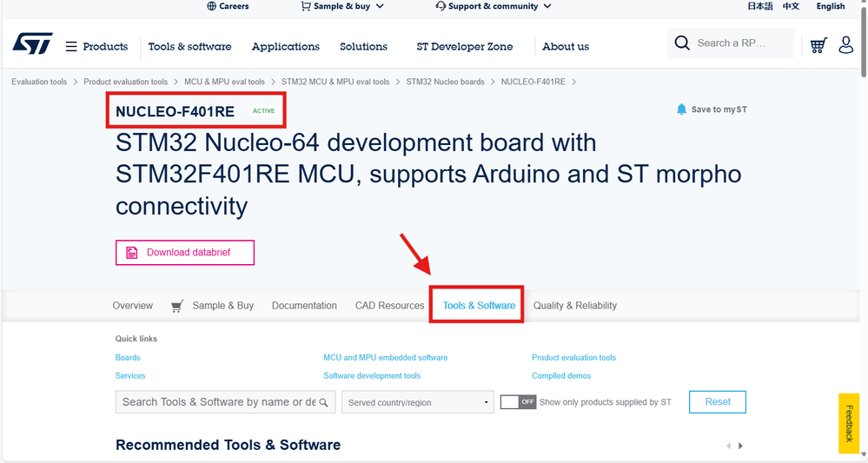The height and width of the screenshot is (463, 868).
Task: Open the yellow Feedback side tab
Action: tap(849, 423)
